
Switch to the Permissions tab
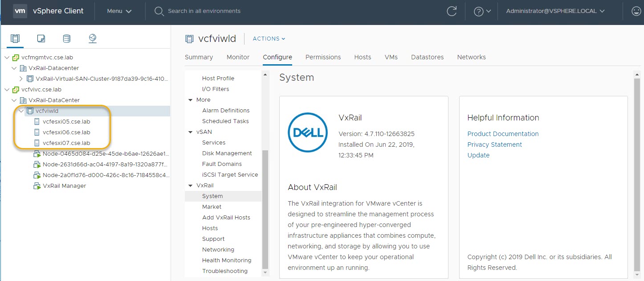coord(323,57)
